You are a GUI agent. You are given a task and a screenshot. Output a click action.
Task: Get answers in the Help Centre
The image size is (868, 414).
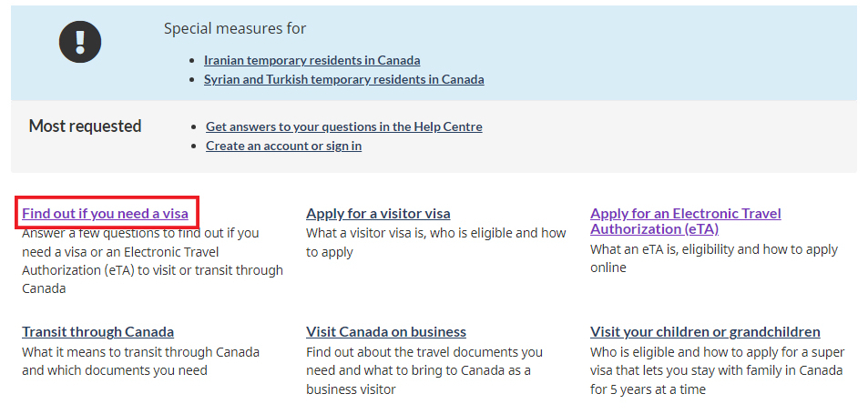point(343,126)
